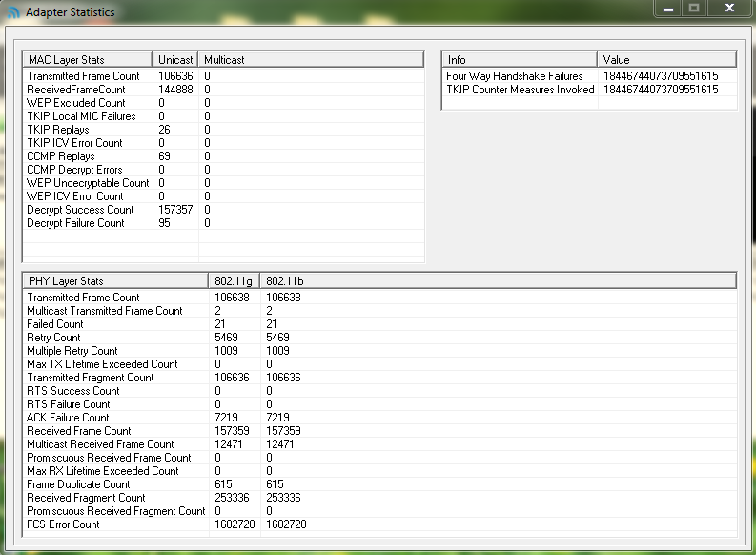This screenshot has height=555, width=756.
Task: Select the Multicast Transmitted Frame Count row
Action: (380, 311)
